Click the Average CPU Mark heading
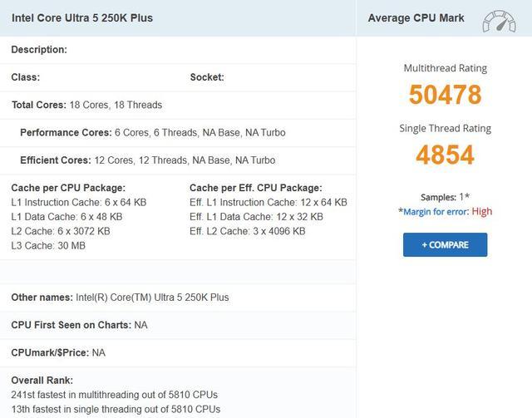This screenshot has width=532, height=418. [x=416, y=18]
